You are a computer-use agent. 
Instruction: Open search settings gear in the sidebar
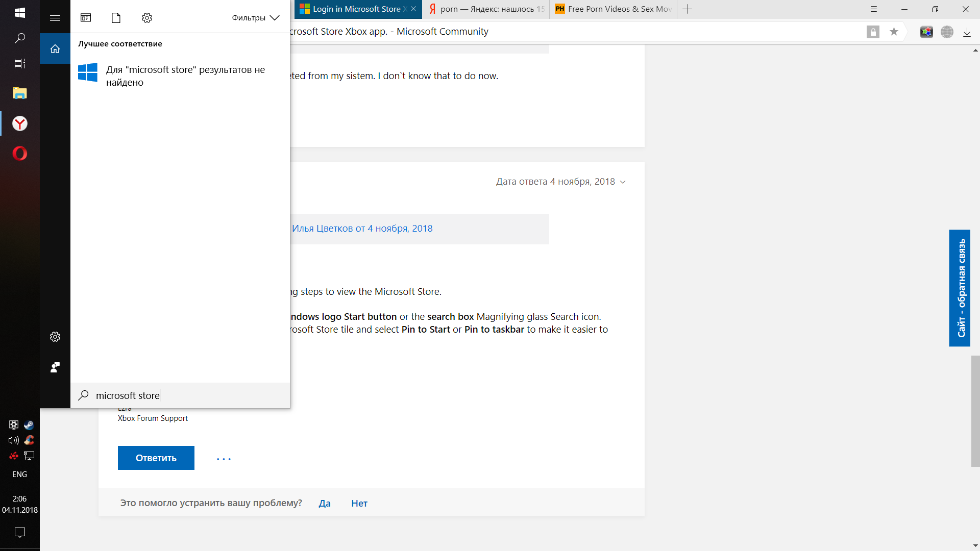click(x=55, y=337)
